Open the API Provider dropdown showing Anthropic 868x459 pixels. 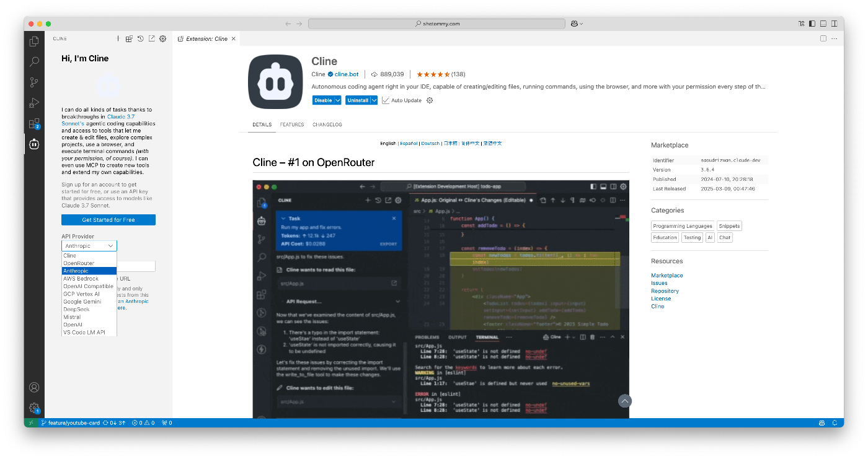[89, 246]
